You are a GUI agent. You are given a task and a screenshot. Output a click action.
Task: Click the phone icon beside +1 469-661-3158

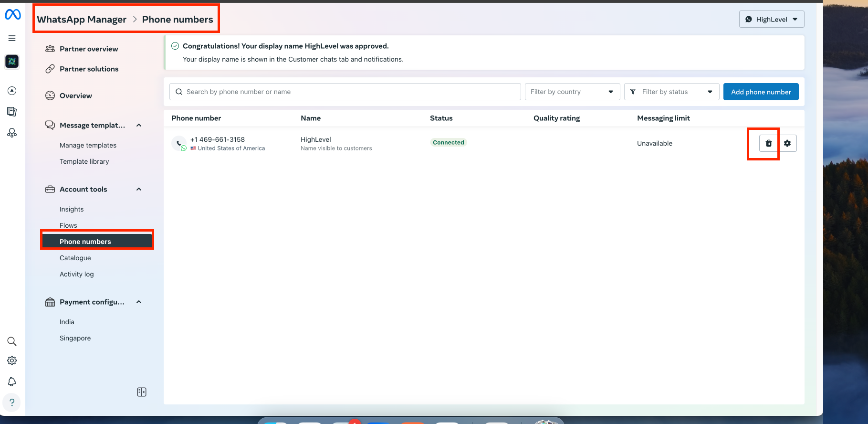point(179,143)
